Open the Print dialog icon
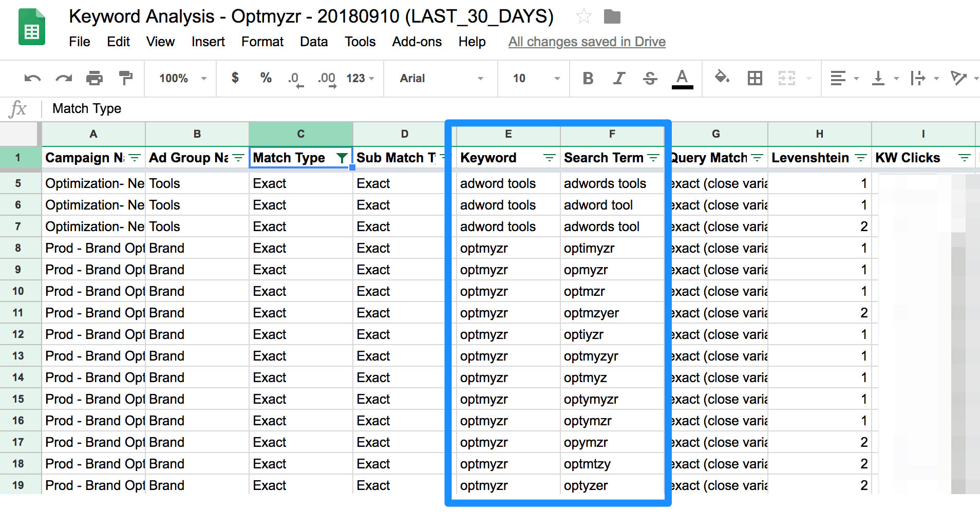Screen dimensions: 980x528 (x=95, y=78)
